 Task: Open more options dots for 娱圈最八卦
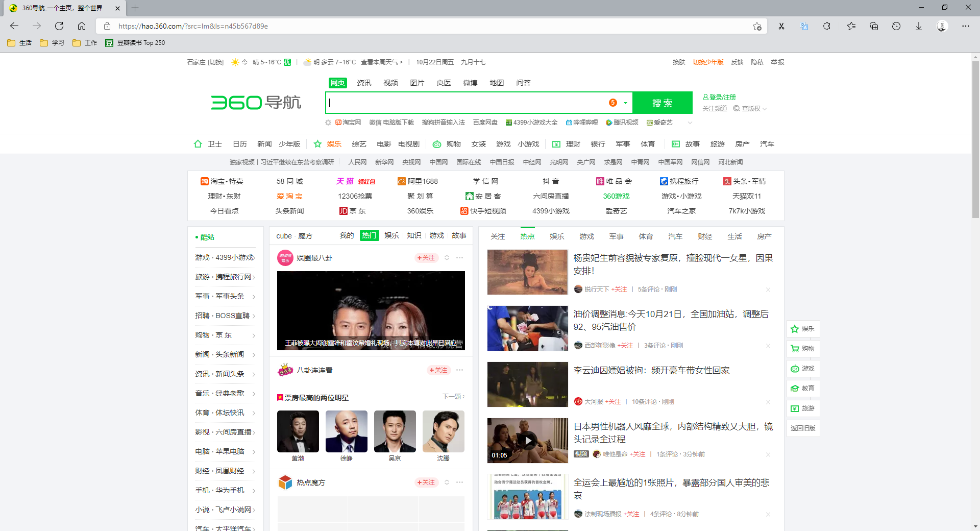coord(460,258)
